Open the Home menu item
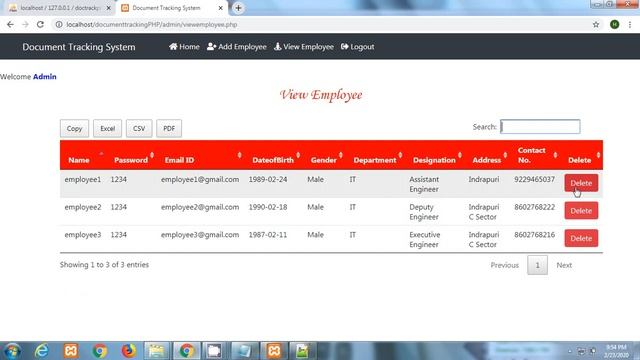This screenshot has width=640, height=360. pyautogui.click(x=184, y=47)
